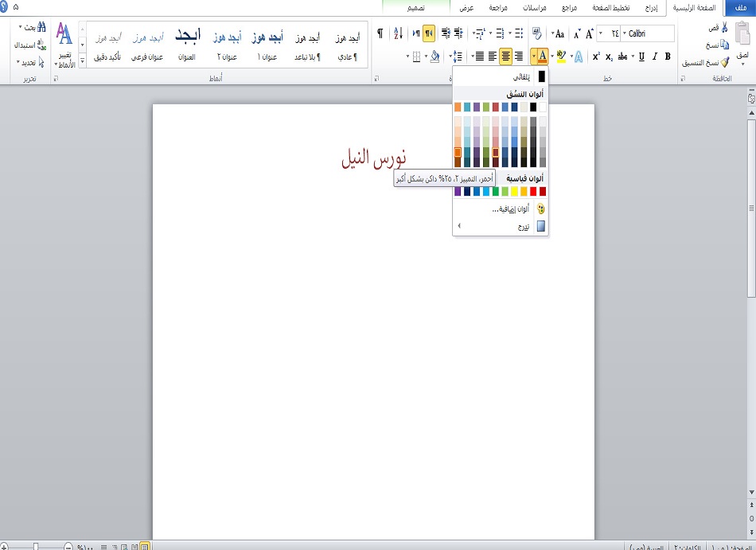
Task: Toggle the show paragraph marks button
Action: coord(380,33)
